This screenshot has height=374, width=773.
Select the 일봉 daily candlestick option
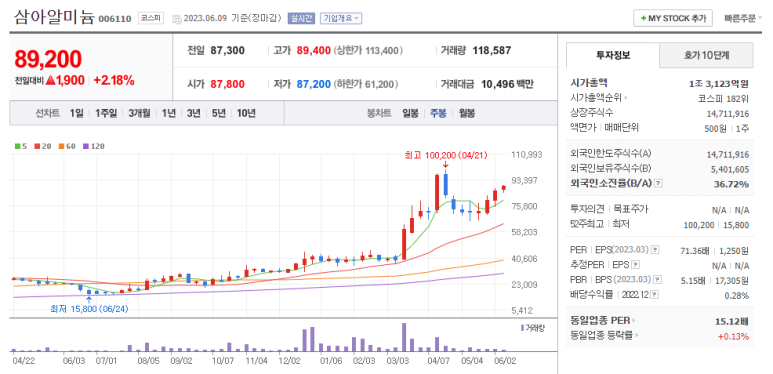(x=410, y=113)
